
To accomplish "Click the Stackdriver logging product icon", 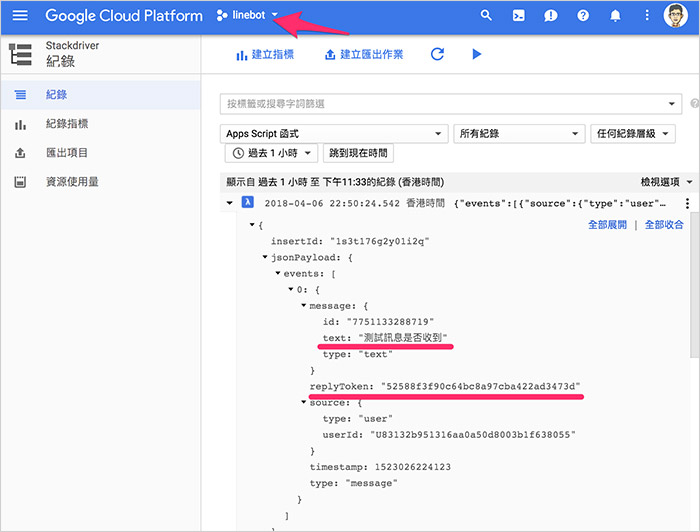I will pyautogui.click(x=21, y=54).
